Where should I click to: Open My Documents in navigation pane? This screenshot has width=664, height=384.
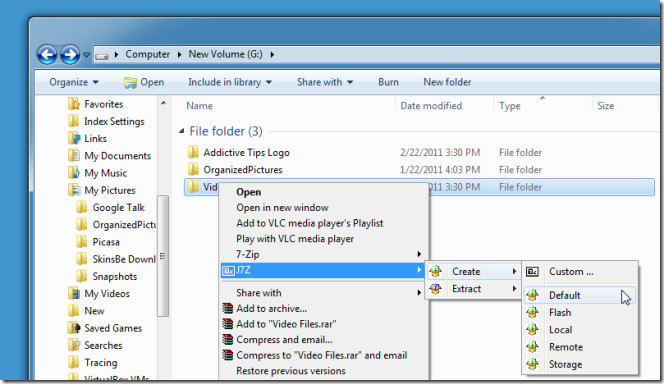click(x=110, y=156)
